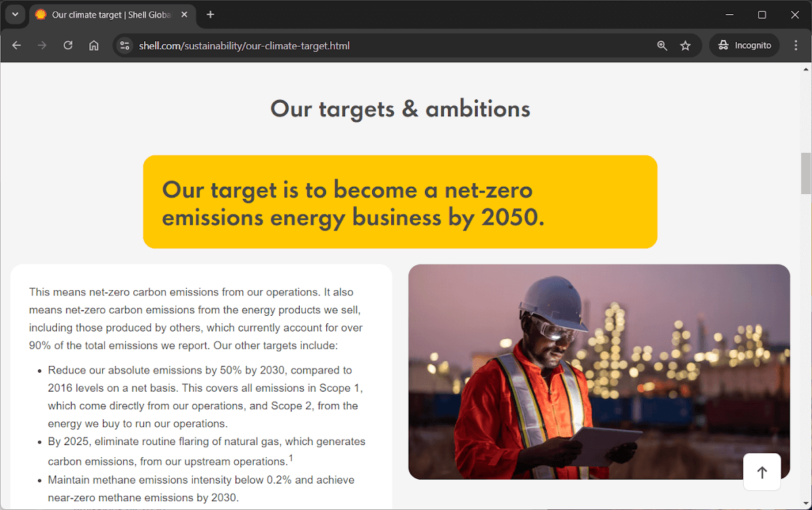Screen dimensions: 812x510
Task: Click the reload page icon
Action: (68, 45)
